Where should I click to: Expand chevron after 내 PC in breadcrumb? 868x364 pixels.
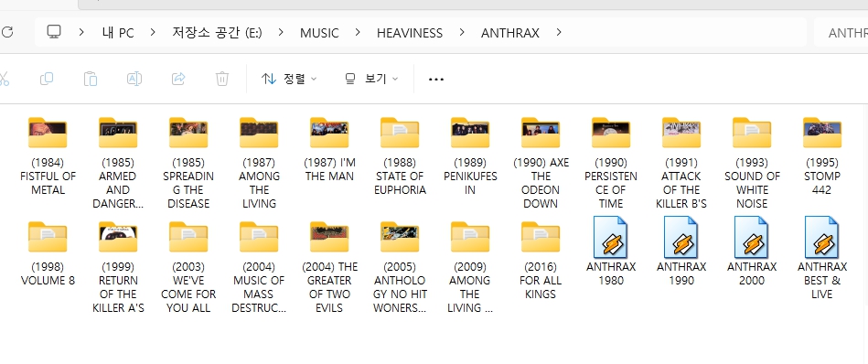point(153,32)
